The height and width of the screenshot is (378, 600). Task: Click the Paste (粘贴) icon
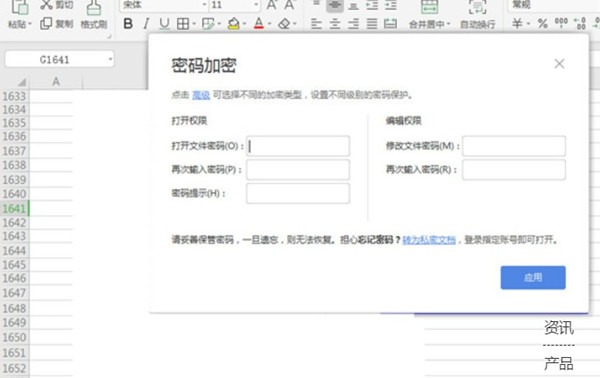coord(20,8)
